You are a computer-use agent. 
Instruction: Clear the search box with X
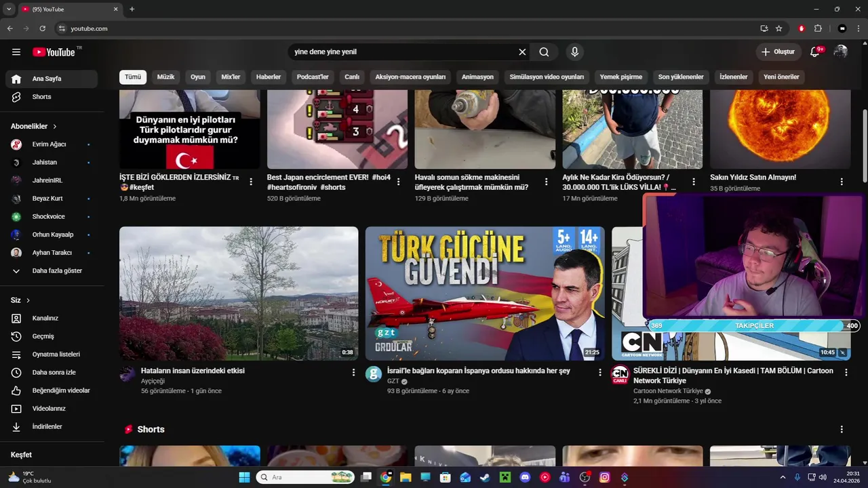click(522, 52)
